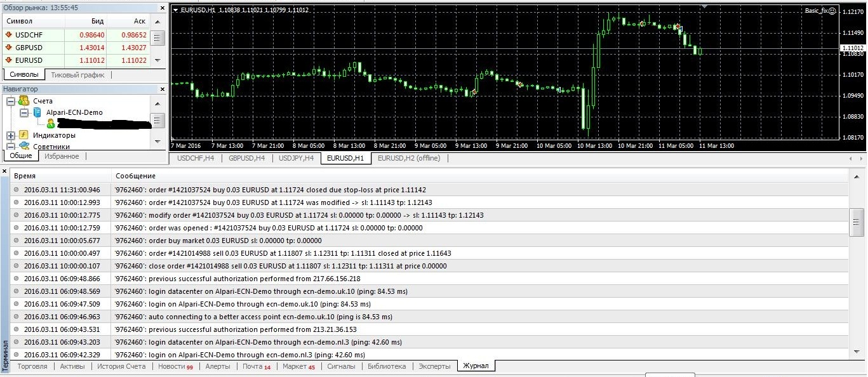This screenshot has height=377, width=868.
Task: Open the Эксперты terminal tab
Action: (434, 366)
